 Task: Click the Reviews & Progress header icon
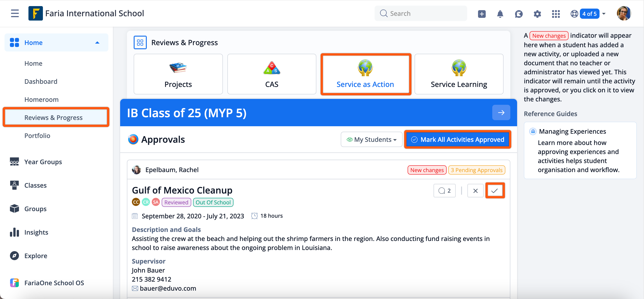(x=140, y=42)
